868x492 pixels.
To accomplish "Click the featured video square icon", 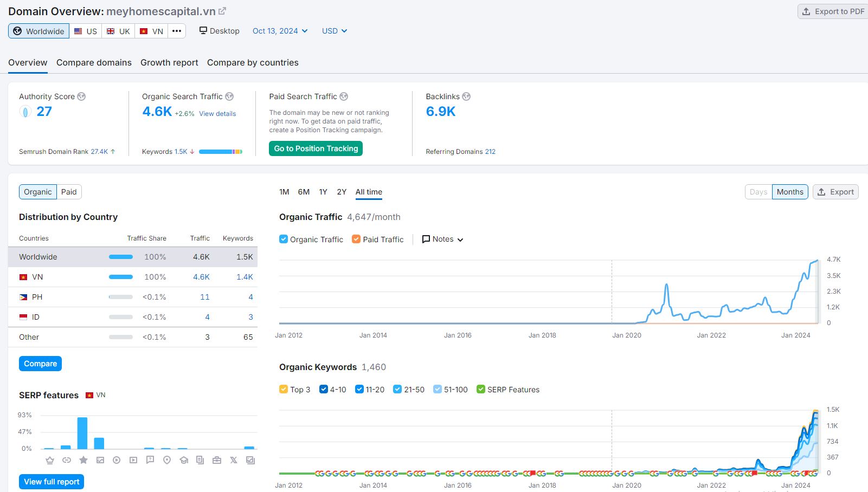I will point(133,460).
